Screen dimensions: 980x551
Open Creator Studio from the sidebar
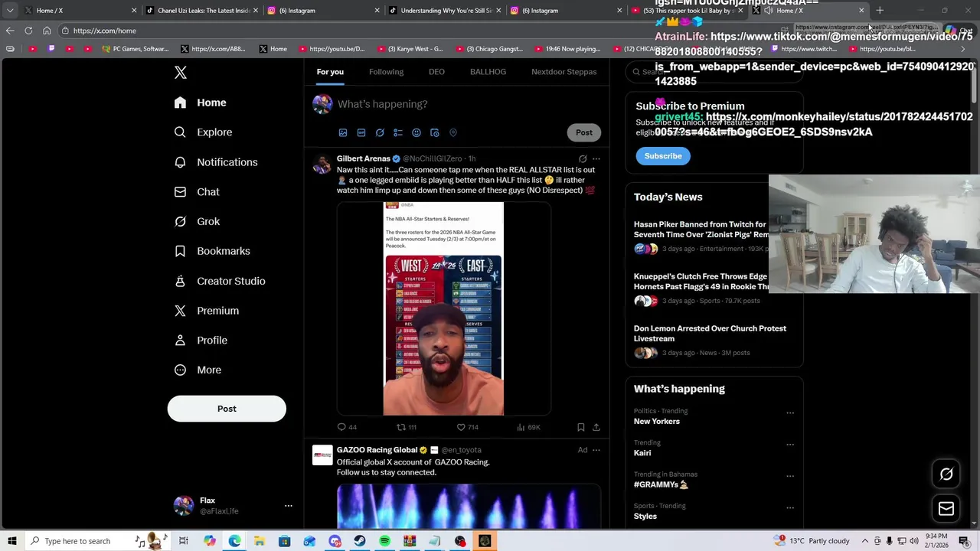click(x=220, y=281)
